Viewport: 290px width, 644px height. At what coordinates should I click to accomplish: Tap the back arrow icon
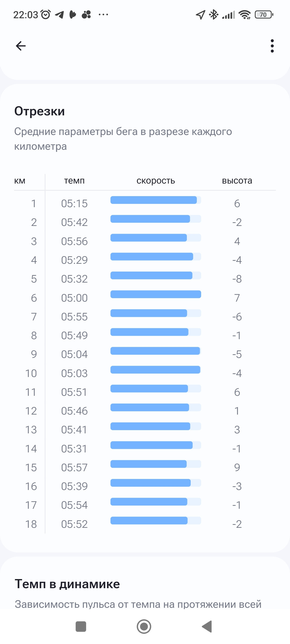[21, 46]
